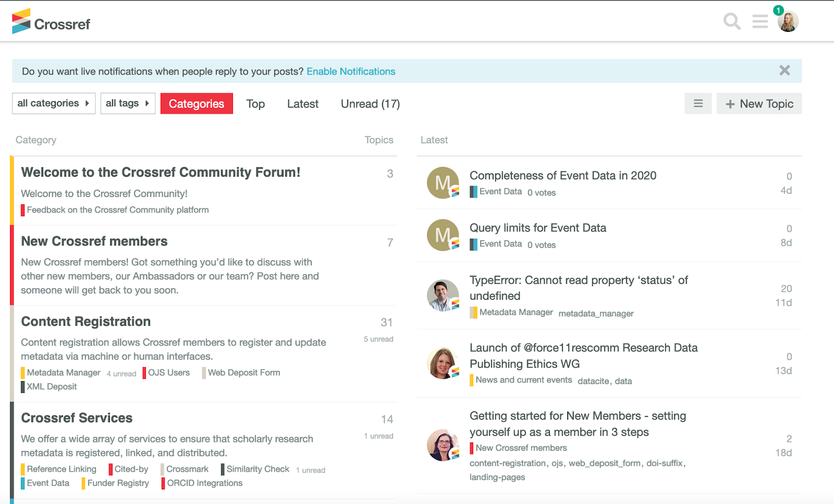Open Query limits for Event Data topic

[x=537, y=228]
